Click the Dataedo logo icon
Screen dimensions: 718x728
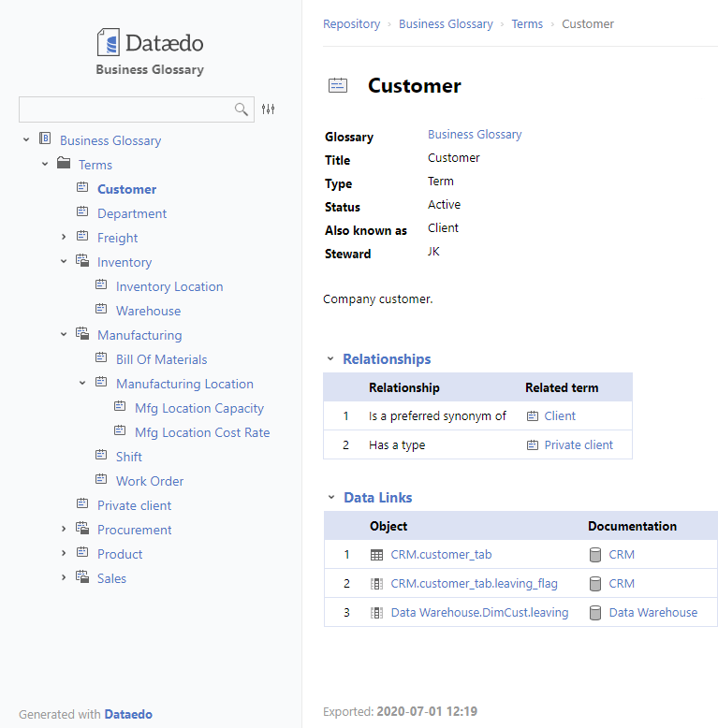[x=109, y=42]
